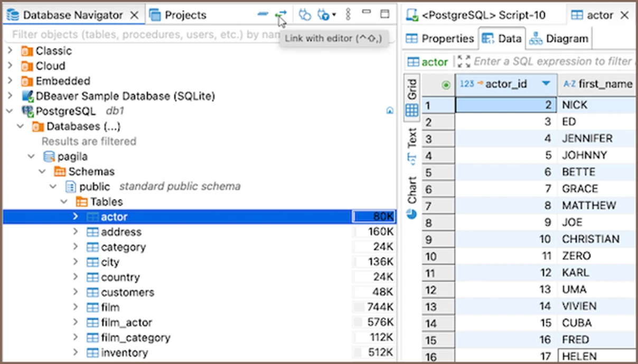Expand the customers table node
Screen dimensions: 638x364
tap(76, 292)
